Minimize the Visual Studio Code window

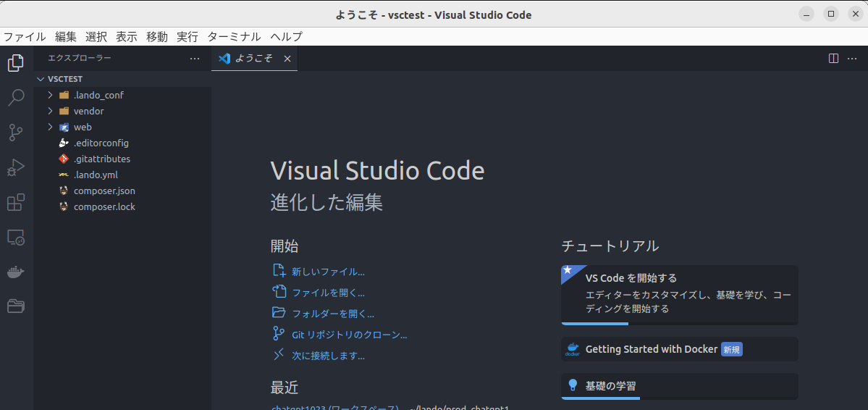(x=806, y=14)
